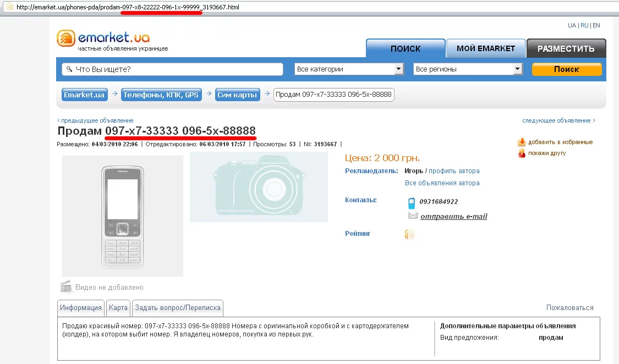619x364 pixels.
Task: Open 'Задать вопрос/Переписка' tab
Action: click(178, 308)
